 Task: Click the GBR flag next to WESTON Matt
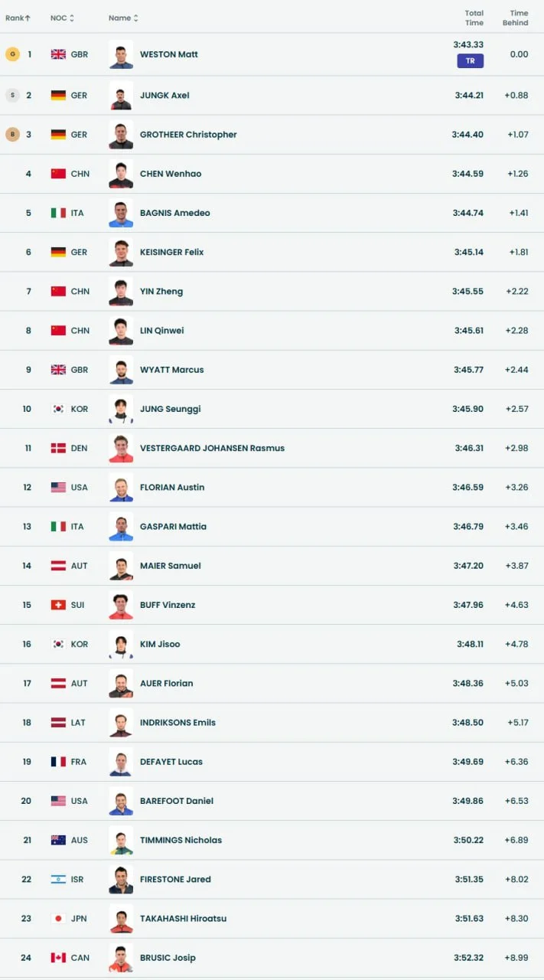[58, 54]
